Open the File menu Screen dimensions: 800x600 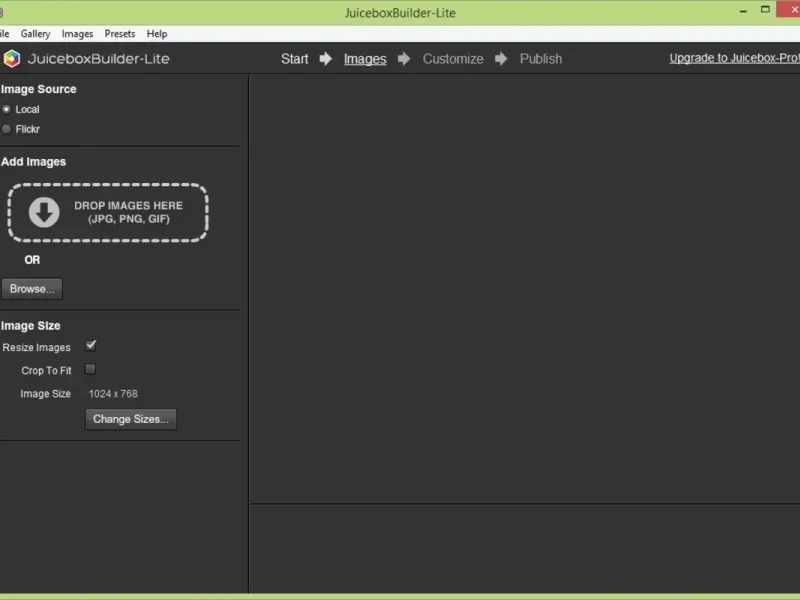[5, 34]
